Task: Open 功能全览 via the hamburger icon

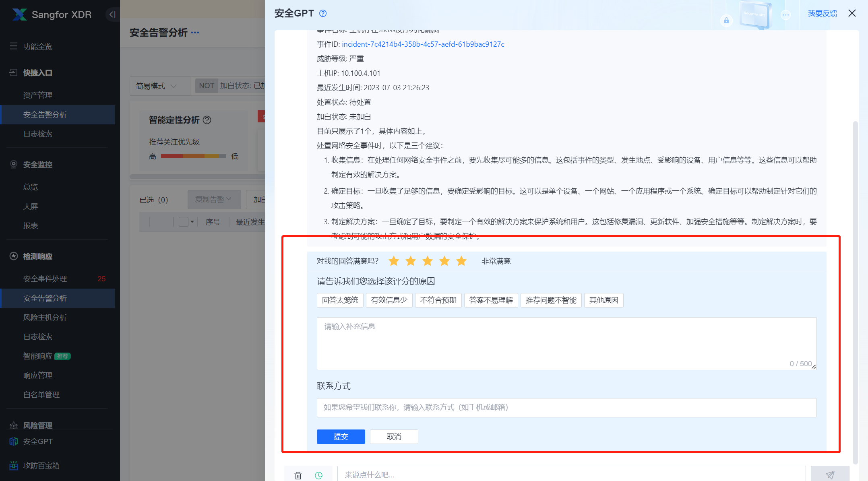Action: click(x=13, y=46)
